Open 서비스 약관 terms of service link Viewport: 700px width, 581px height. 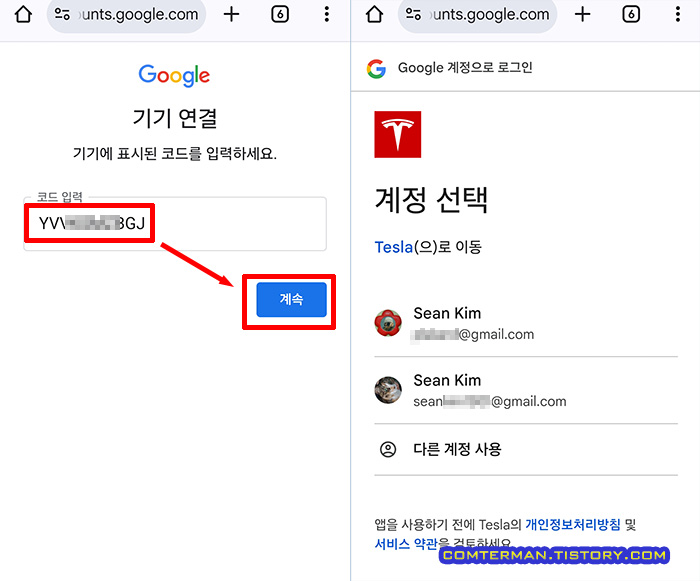point(406,543)
